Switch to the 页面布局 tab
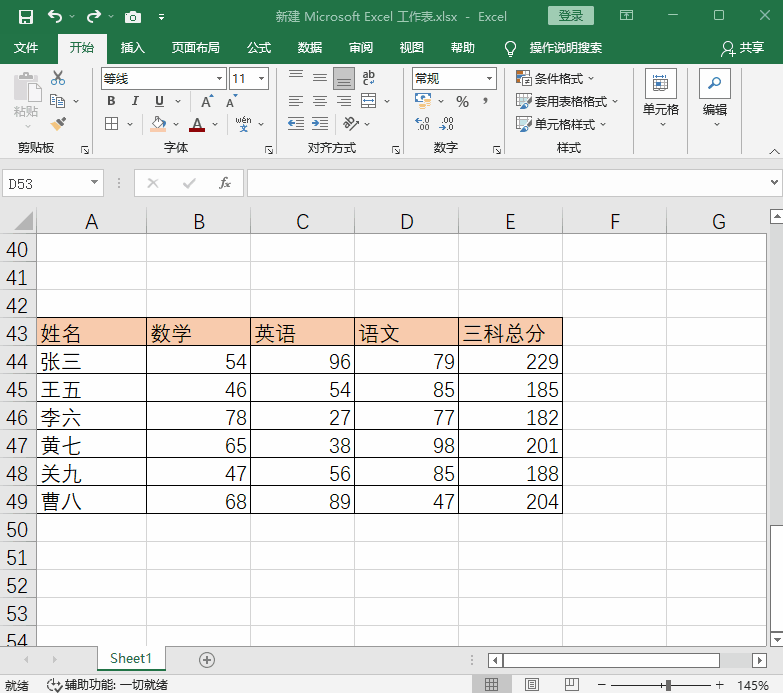783x693 pixels. [196, 48]
